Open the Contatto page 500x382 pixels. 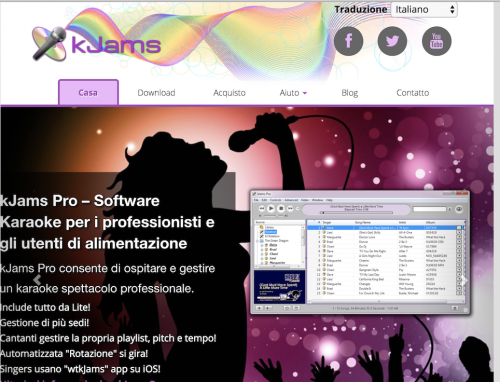(x=413, y=93)
